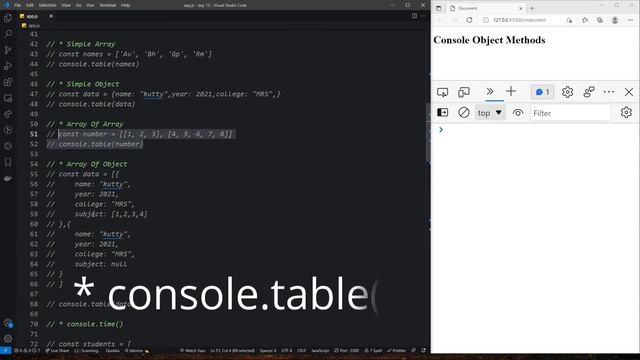Open the Explorer view in VS Code activity bar
The image size is (640, 360).
click(8, 18)
